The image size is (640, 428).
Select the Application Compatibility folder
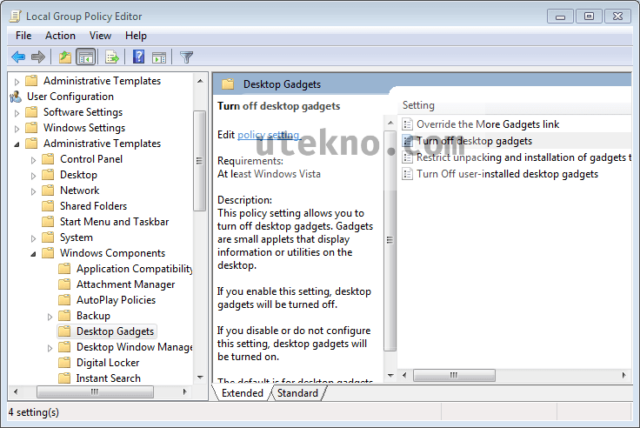(134, 268)
